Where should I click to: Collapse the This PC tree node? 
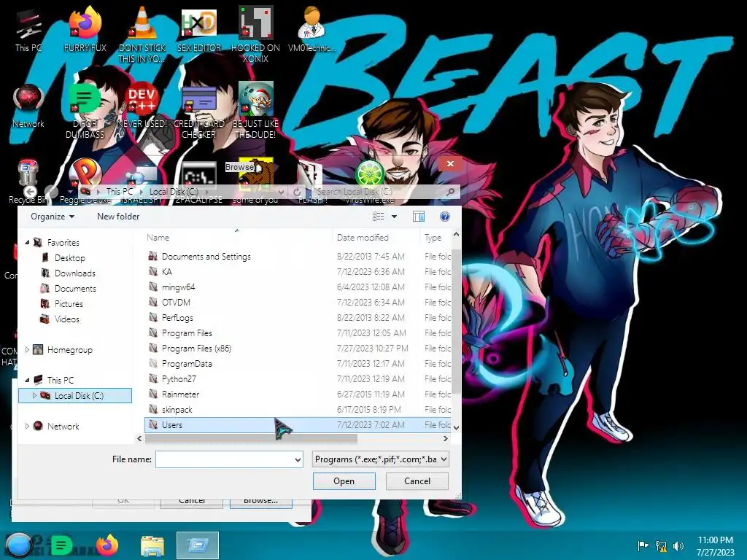tap(27, 381)
